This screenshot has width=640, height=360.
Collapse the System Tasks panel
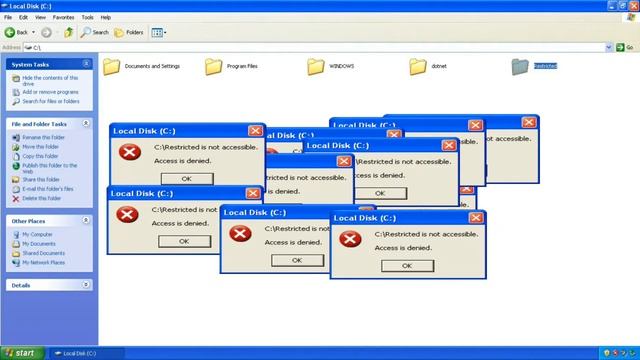[x=86, y=64]
